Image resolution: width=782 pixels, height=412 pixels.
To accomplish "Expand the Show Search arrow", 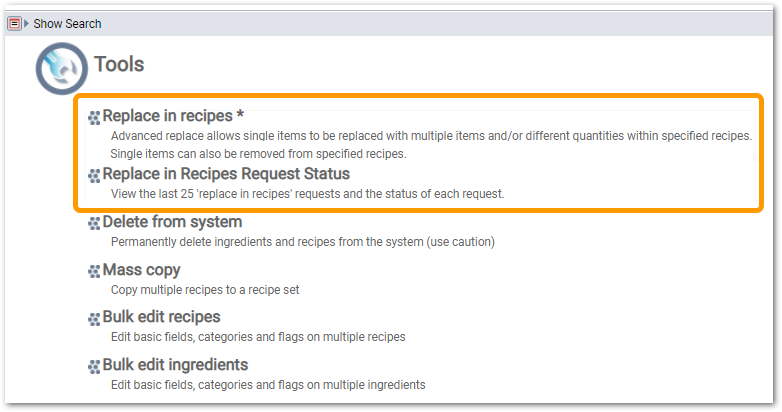I will click(27, 23).
